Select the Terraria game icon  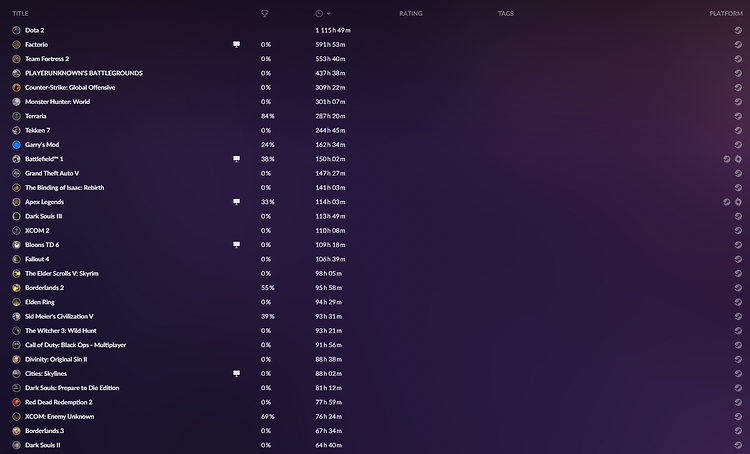click(x=16, y=116)
